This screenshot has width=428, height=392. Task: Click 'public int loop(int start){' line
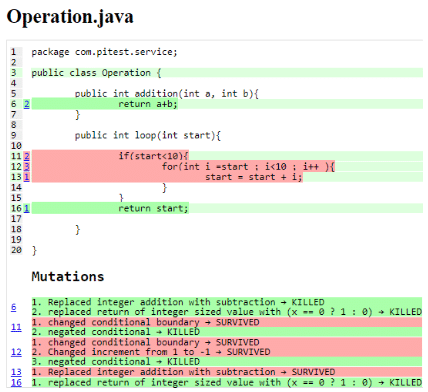click(148, 136)
